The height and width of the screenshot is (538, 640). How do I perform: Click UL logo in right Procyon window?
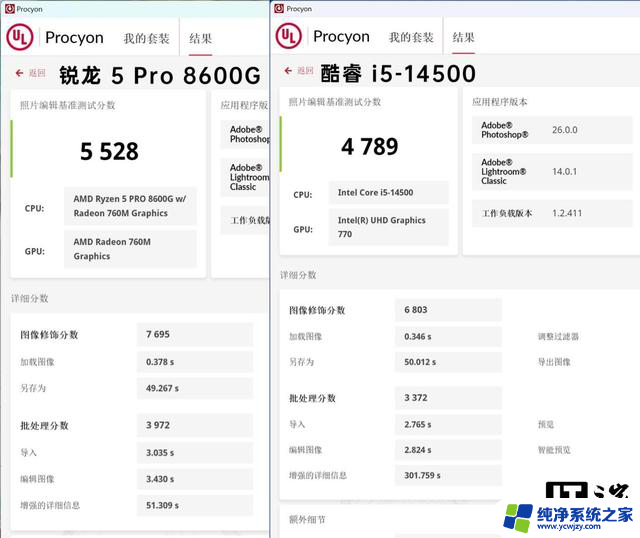coord(289,36)
